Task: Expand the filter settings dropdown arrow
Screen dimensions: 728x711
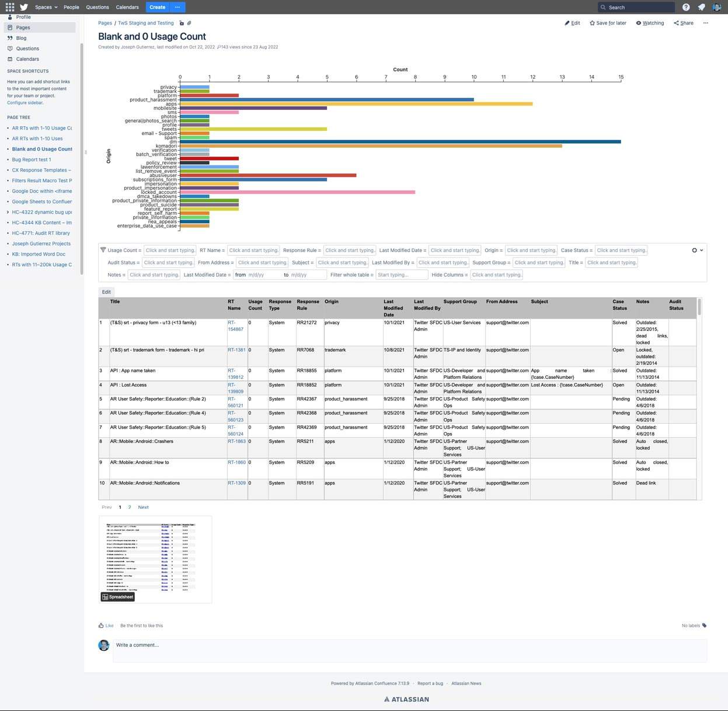Action: [701, 250]
